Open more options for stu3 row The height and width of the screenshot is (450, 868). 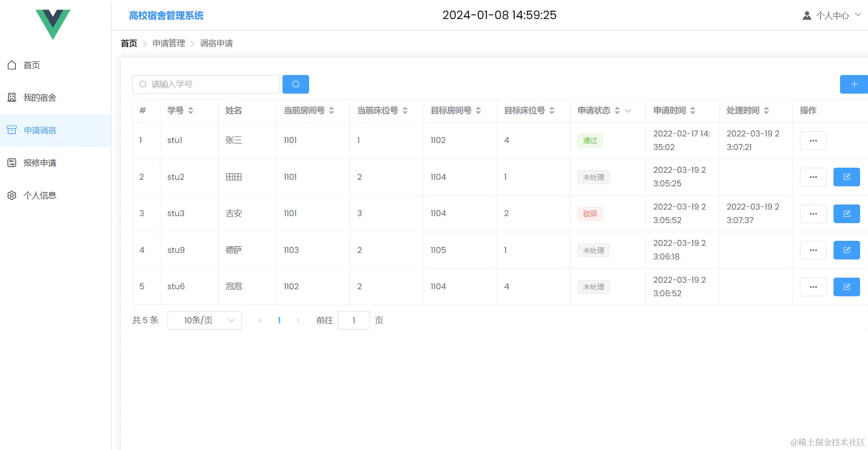[x=813, y=214]
